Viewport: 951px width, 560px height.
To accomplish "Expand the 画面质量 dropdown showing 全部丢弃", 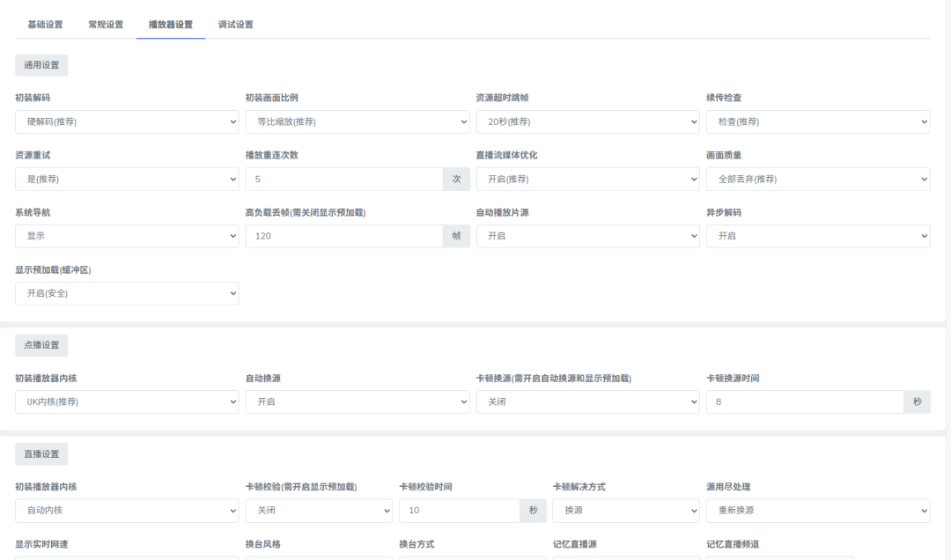I will (818, 179).
